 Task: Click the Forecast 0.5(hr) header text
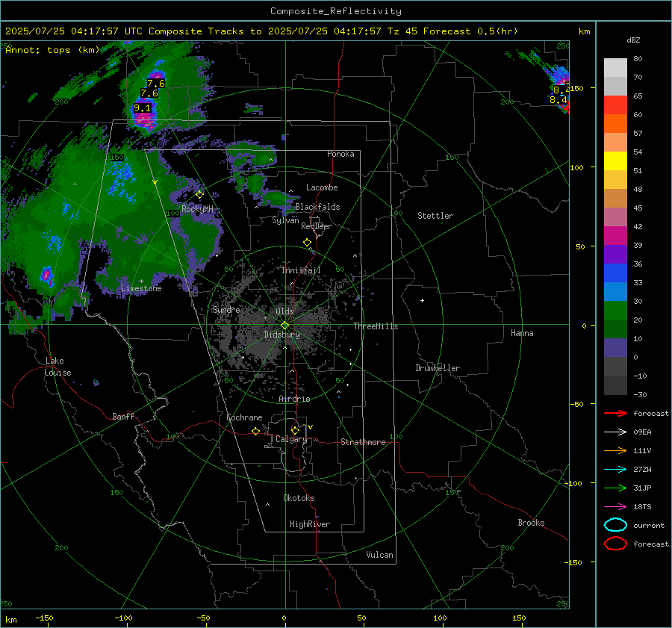pos(470,31)
